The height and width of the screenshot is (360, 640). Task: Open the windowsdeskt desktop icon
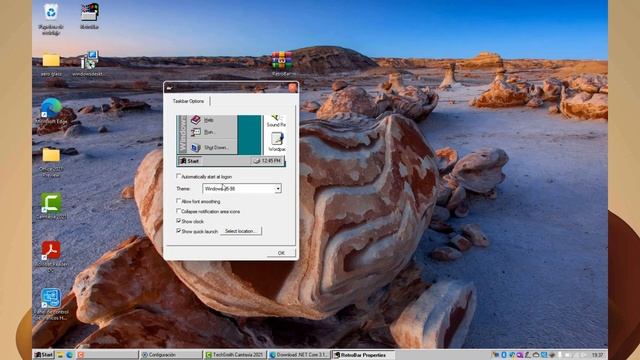[x=87, y=64]
